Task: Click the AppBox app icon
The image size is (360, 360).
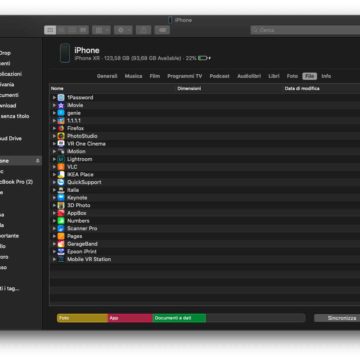Action: [61, 213]
